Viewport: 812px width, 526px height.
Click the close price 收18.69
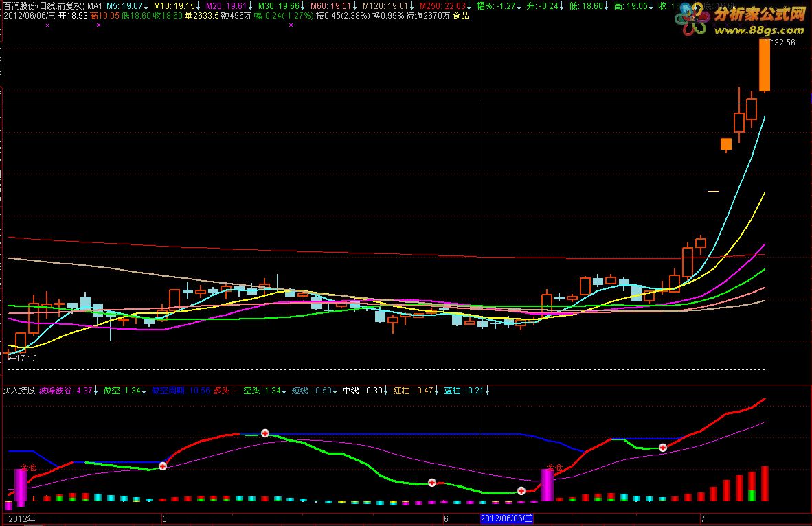click(x=168, y=16)
